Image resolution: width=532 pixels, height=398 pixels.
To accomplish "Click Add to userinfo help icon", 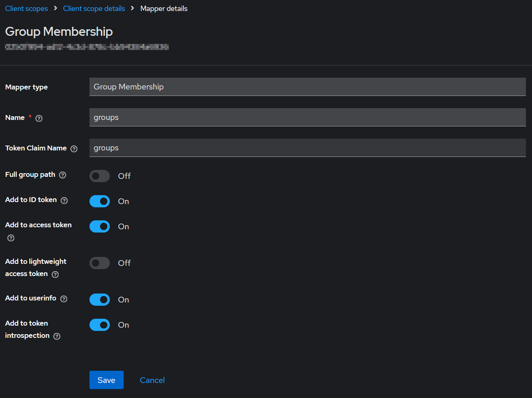I will pyautogui.click(x=64, y=299).
